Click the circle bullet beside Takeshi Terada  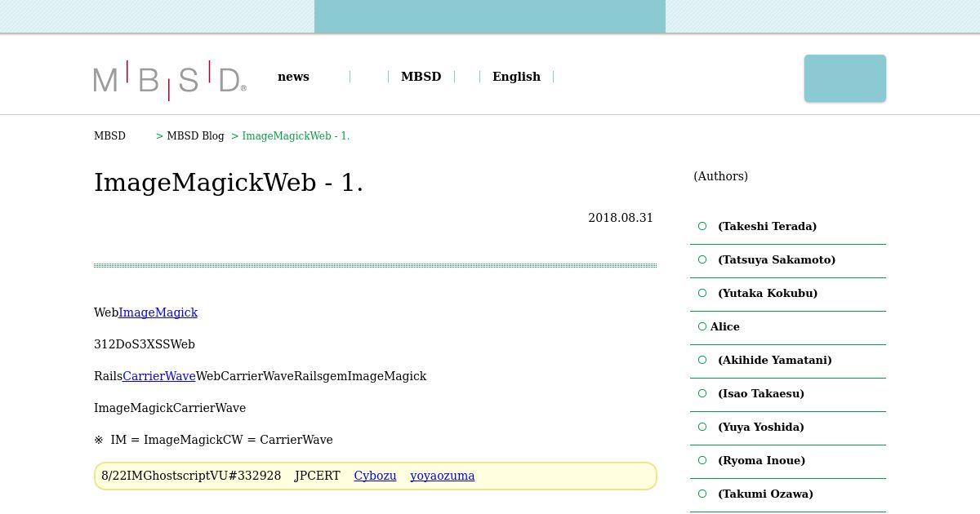(x=702, y=226)
